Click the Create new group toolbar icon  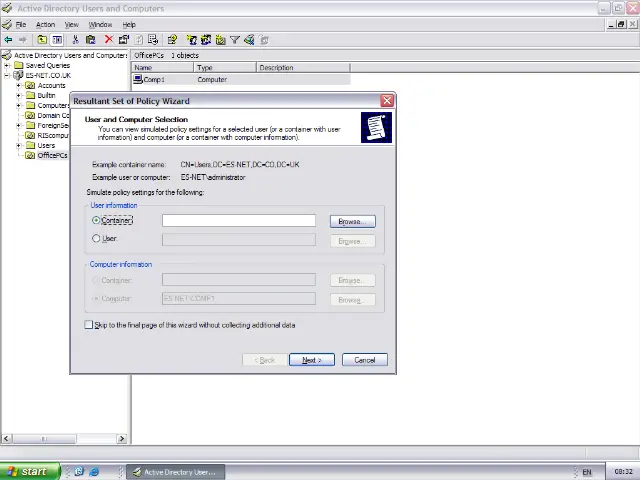pos(206,40)
